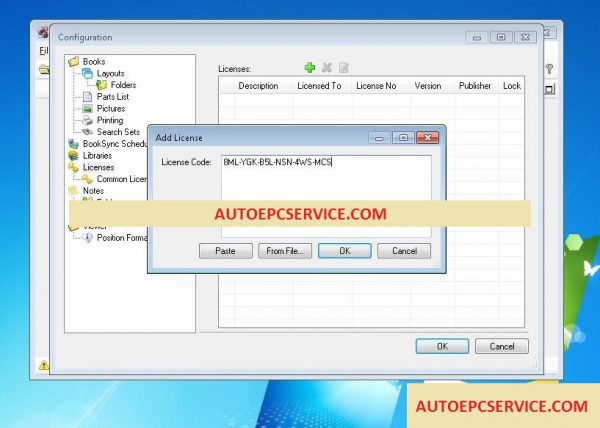Image resolution: width=600 pixels, height=428 pixels.
Task: Maximize the Add License dialog
Action: (x=403, y=137)
